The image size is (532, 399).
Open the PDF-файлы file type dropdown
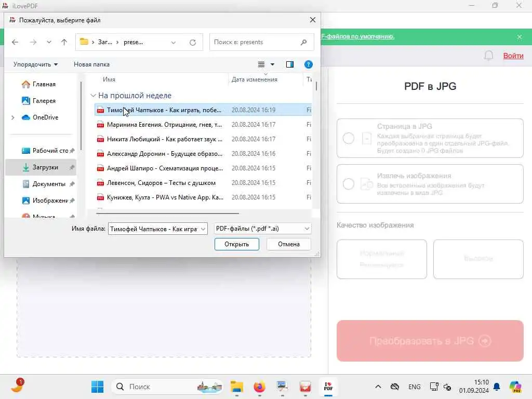click(262, 229)
